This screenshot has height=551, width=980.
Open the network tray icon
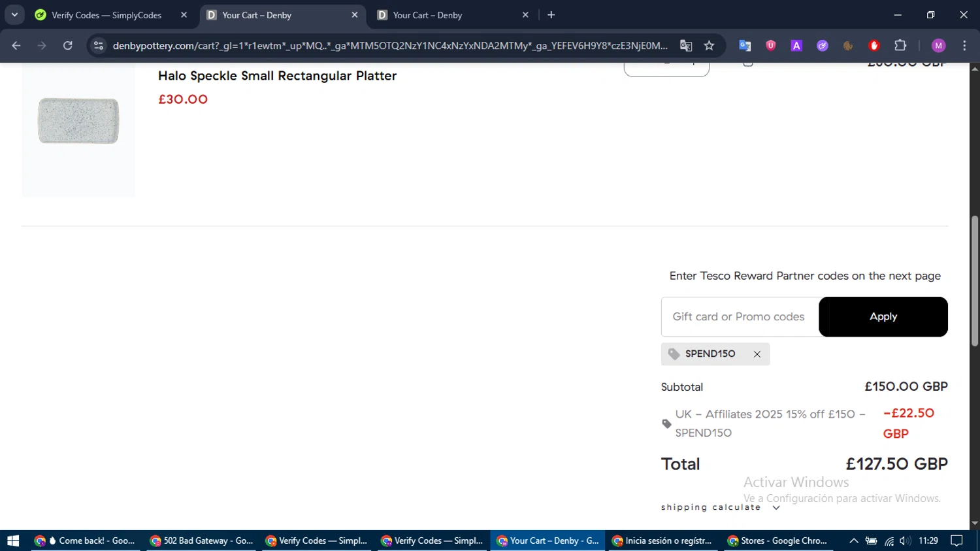(x=889, y=541)
